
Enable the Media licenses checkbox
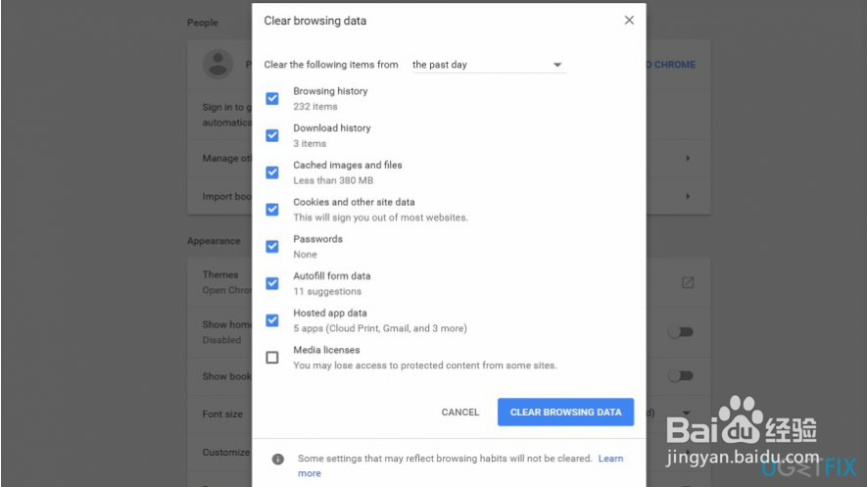click(x=272, y=358)
